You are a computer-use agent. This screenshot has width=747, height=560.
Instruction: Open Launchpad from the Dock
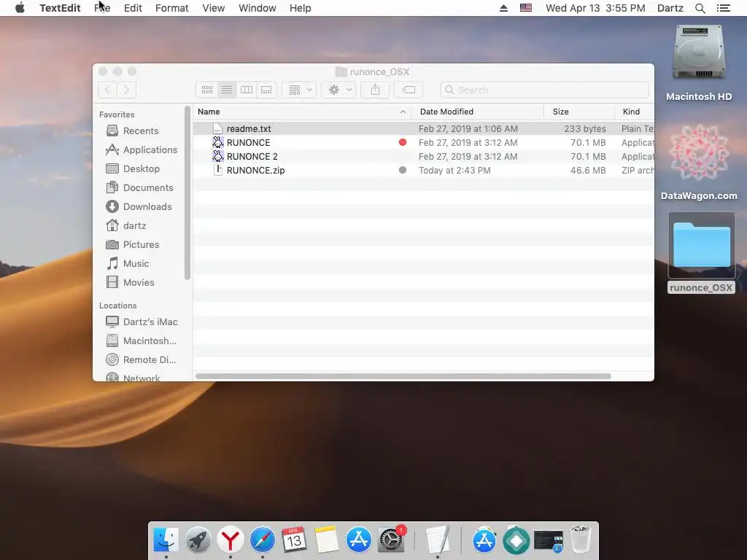(x=198, y=540)
